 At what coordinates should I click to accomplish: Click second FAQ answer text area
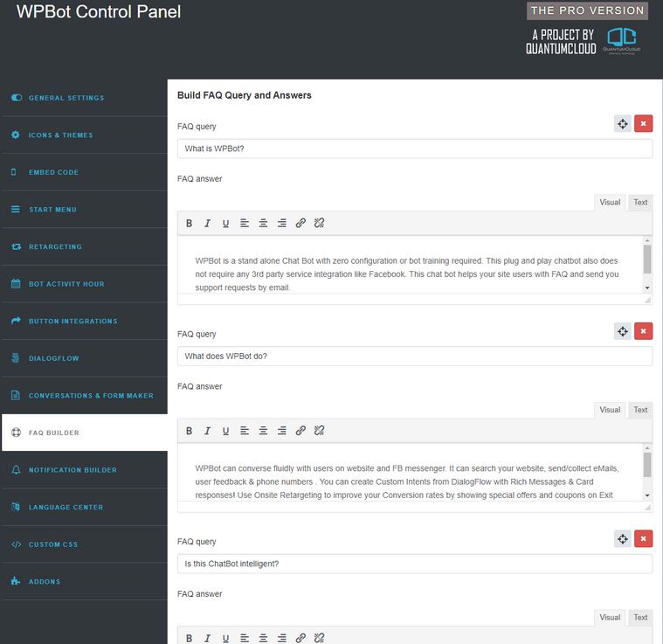pos(411,473)
